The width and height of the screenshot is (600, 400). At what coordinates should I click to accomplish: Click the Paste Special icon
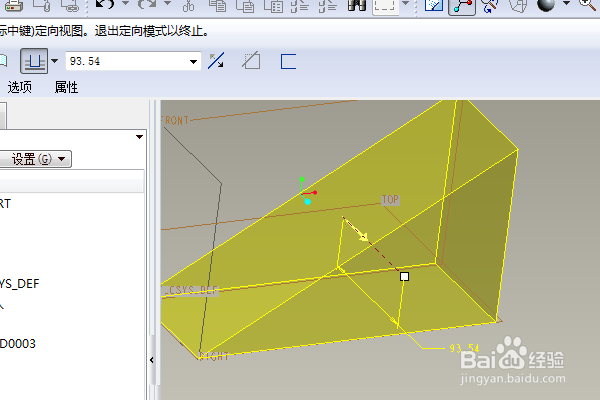tap(274, 5)
